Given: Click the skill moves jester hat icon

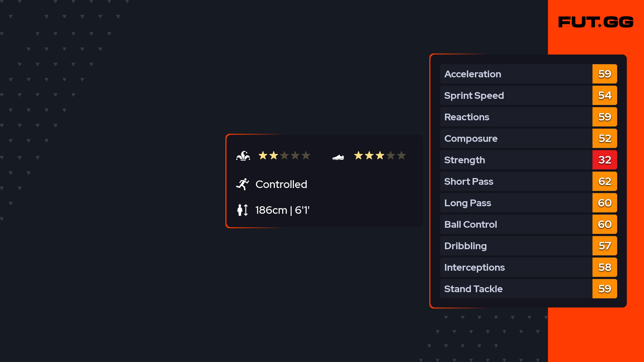Looking at the screenshot, I should (x=243, y=156).
